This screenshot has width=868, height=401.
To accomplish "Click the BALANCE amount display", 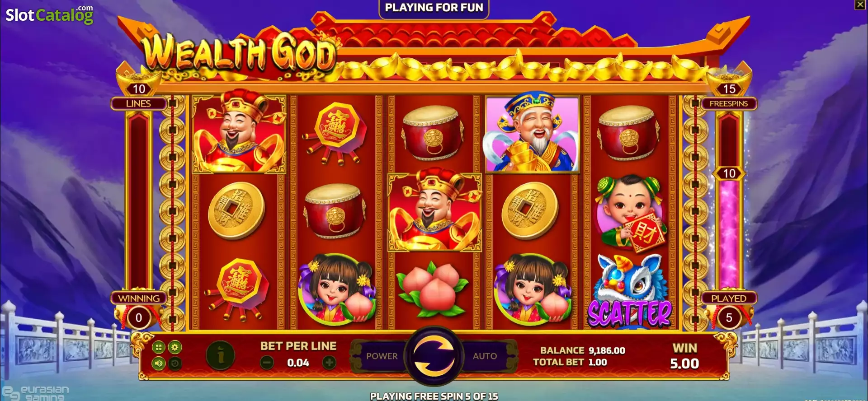I will coord(606,350).
